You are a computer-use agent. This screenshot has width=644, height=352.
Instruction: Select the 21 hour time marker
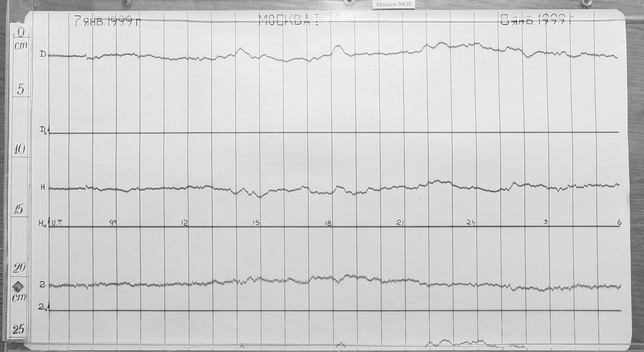pyautogui.click(x=400, y=223)
